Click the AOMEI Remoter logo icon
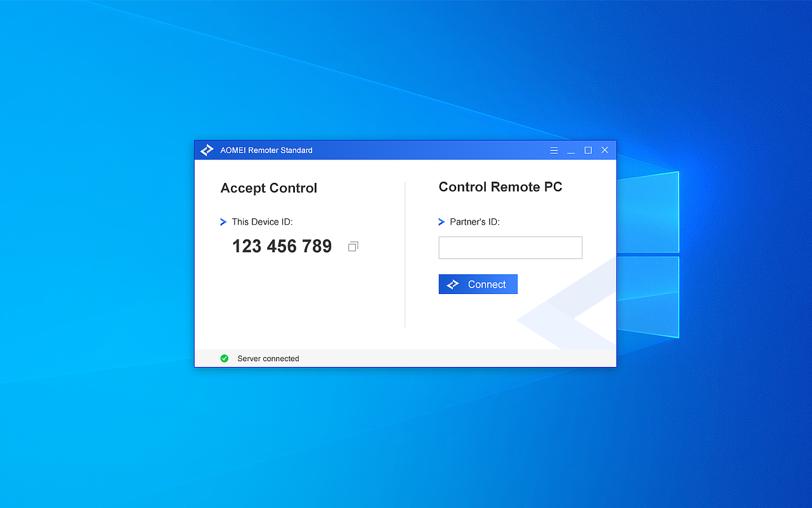 click(207, 150)
